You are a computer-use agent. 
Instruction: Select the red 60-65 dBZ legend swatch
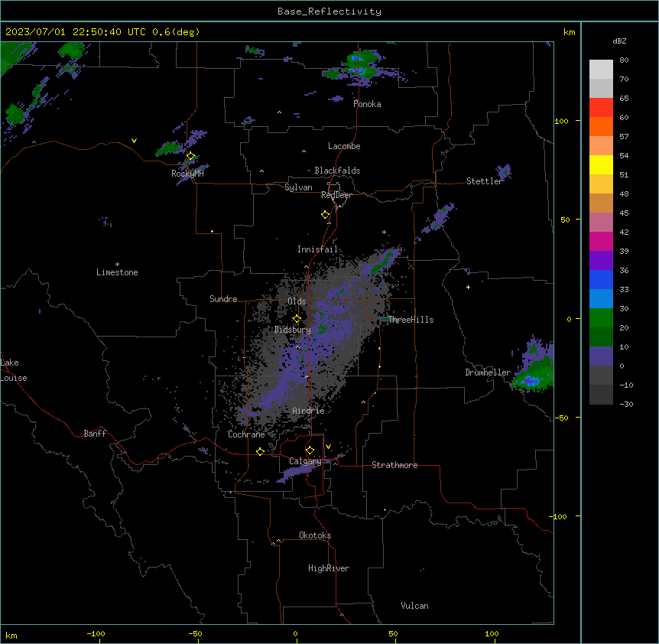click(x=601, y=108)
